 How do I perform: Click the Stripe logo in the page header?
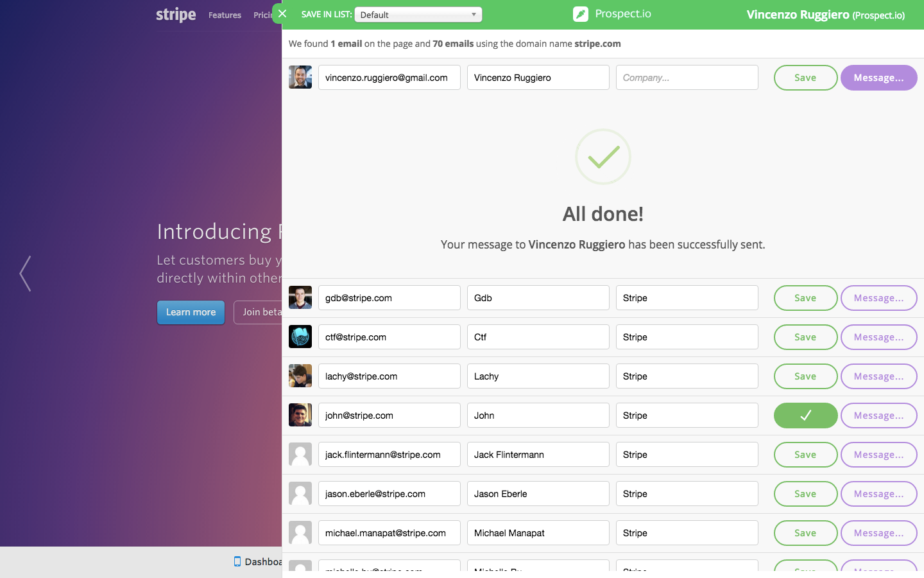[x=176, y=14]
